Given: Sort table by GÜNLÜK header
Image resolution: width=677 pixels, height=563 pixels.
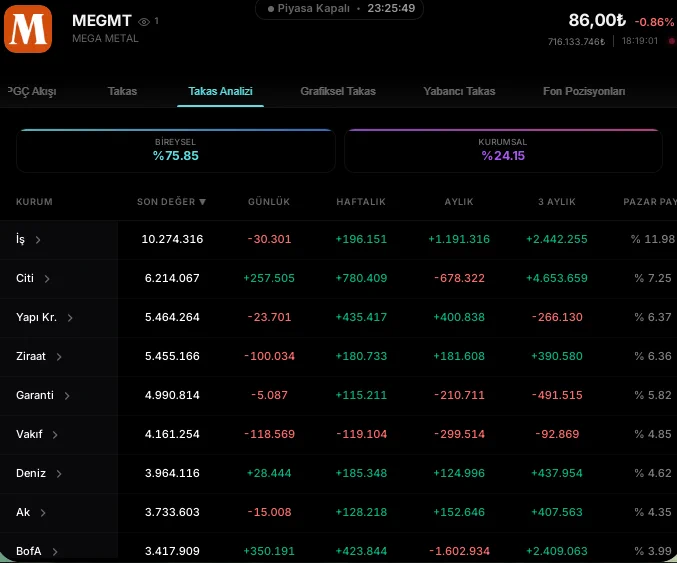Looking at the screenshot, I should pyautogui.click(x=269, y=202).
